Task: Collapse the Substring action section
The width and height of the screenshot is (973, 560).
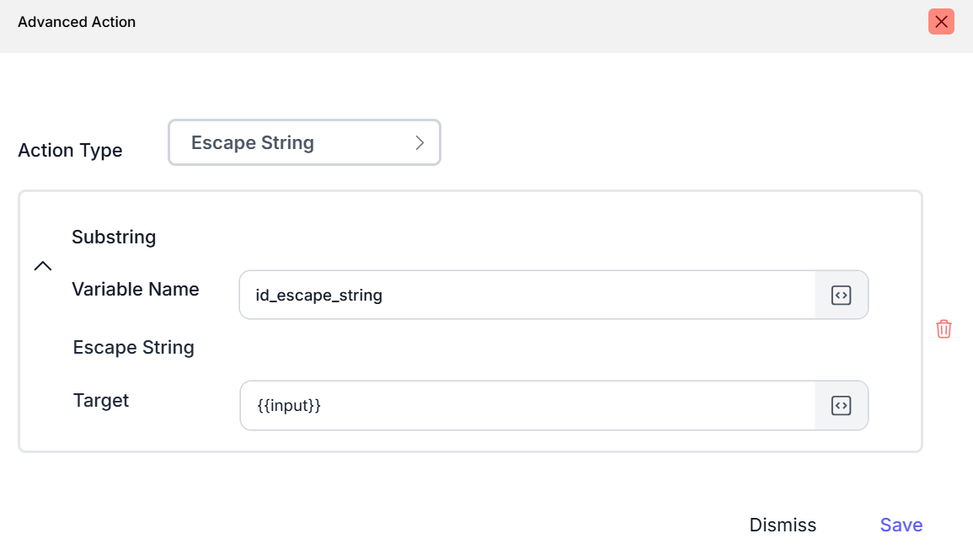Action: coord(43,266)
